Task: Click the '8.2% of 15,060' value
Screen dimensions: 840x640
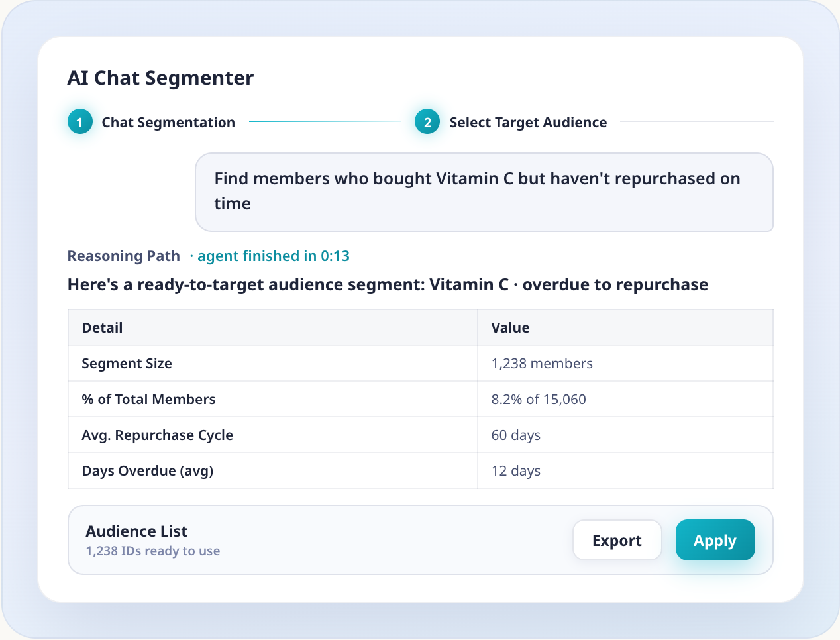Action: click(539, 400)
